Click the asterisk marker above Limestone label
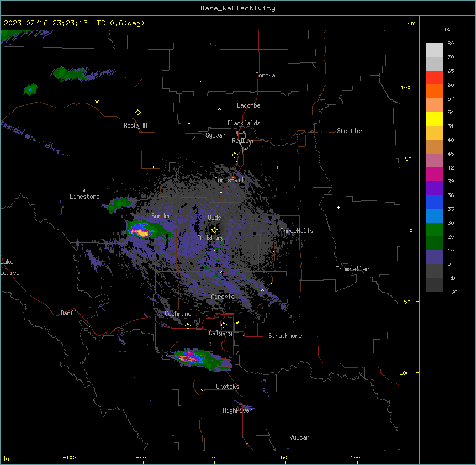The width and height of the screenshot is (476, 465). 84,191
